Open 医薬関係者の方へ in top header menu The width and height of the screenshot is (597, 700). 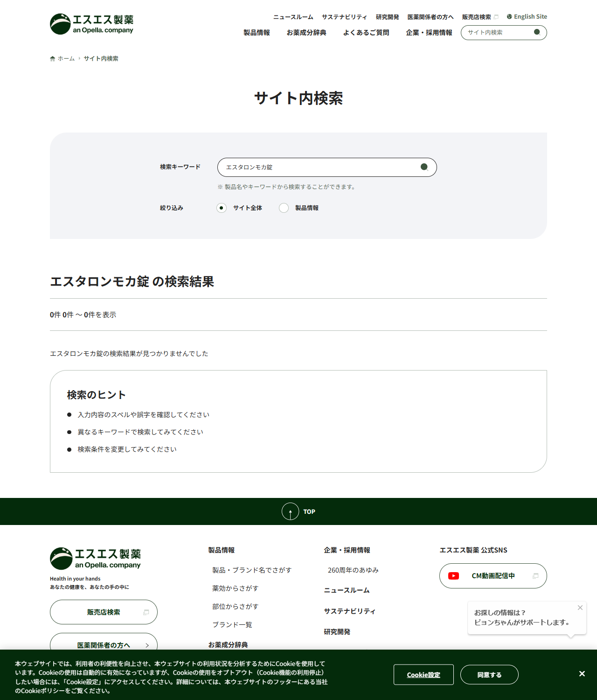430,17
